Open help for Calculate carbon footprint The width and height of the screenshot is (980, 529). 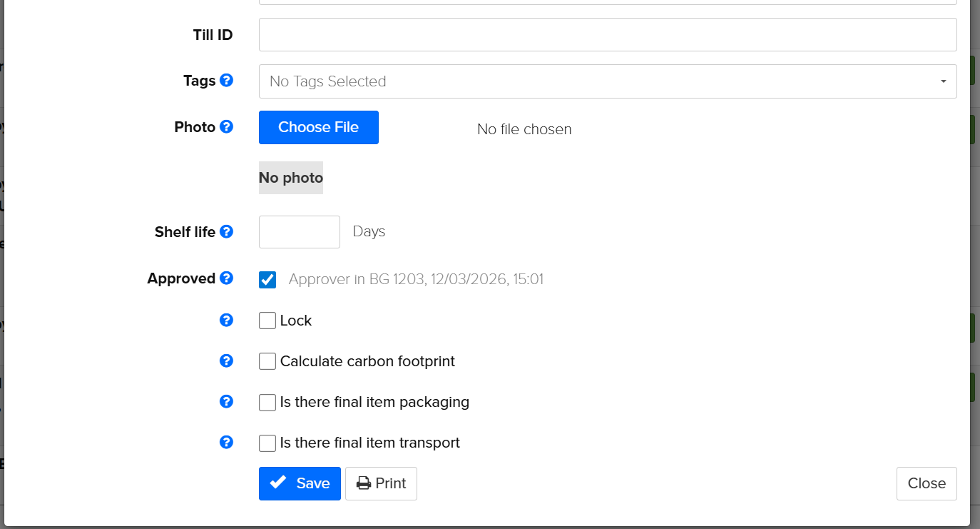click(x=226, y=361)
